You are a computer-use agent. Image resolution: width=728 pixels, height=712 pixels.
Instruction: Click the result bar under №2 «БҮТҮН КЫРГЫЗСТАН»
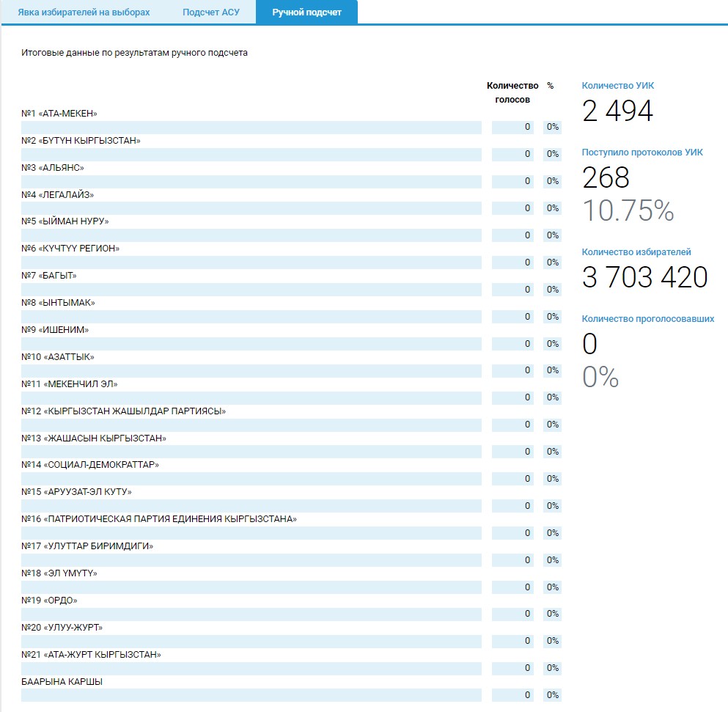pos(251,154)
